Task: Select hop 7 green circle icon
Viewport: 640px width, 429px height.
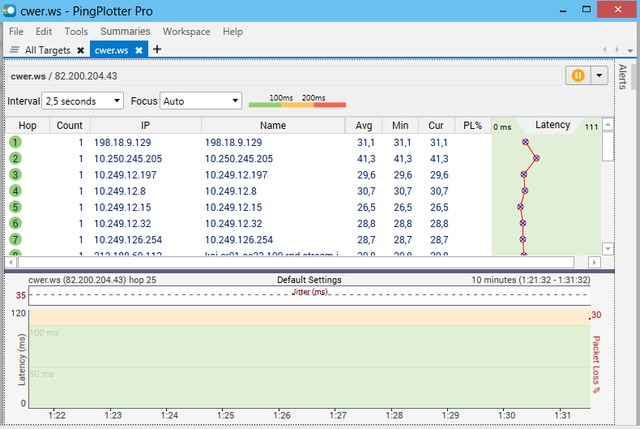Action: [x=15, y=240]
